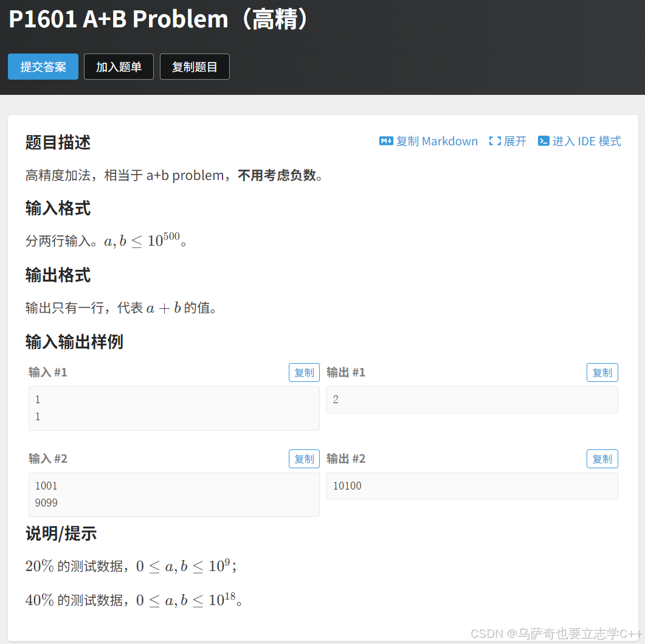Image resolution: width=645 pixels, height=644 pixels.
Task: Click the 复制 icon for 输入 #1
Action: coord(304,372)
